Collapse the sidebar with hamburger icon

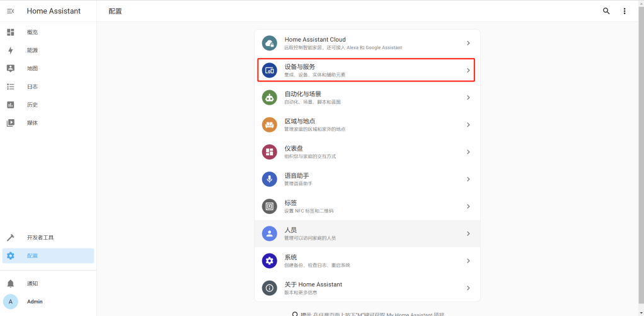click(10, 11)
